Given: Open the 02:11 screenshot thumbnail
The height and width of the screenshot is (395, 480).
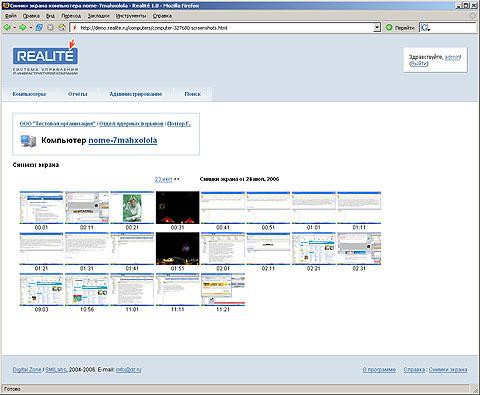Looking at the screenshot, I should [268, 249].
